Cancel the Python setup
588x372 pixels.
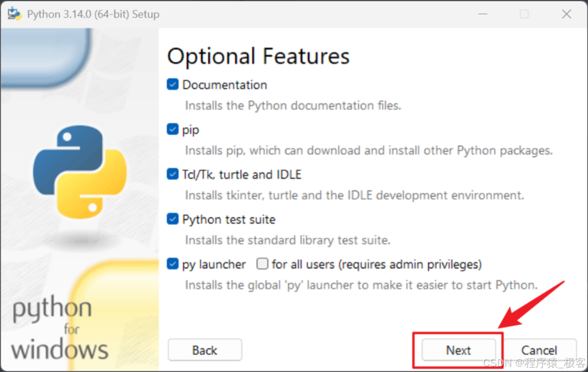[539, 350]
